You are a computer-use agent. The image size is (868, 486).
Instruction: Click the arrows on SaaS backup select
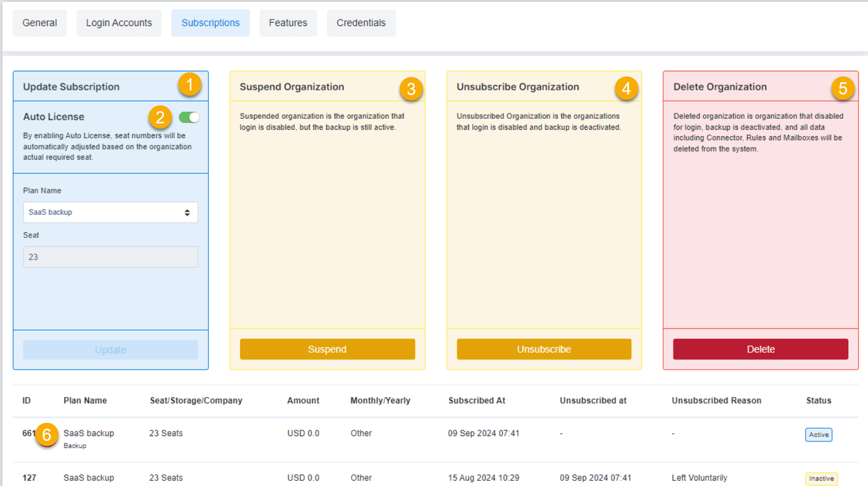point(187,213)
